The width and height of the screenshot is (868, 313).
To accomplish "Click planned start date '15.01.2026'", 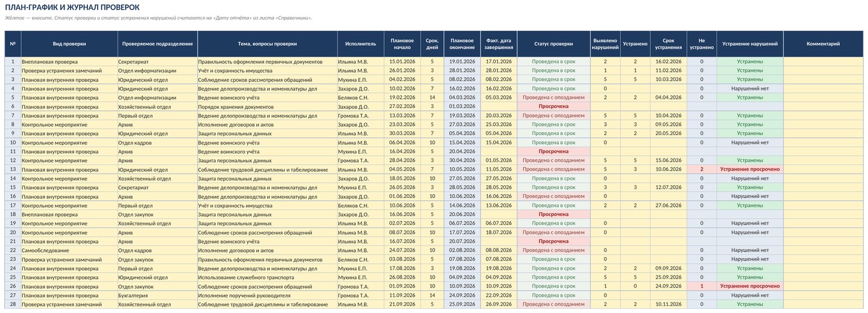I will (402, 62).
